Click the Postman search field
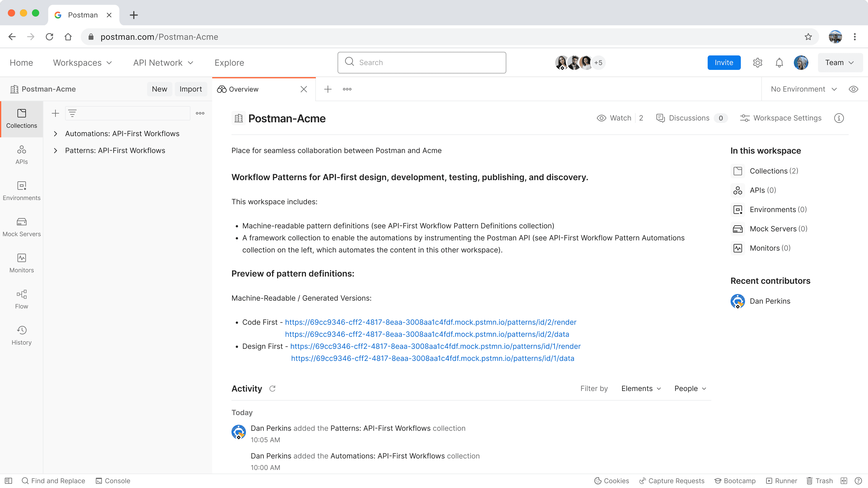Image resolution: width=868 pixels, height=488 pixels. [x=422, y=63]
